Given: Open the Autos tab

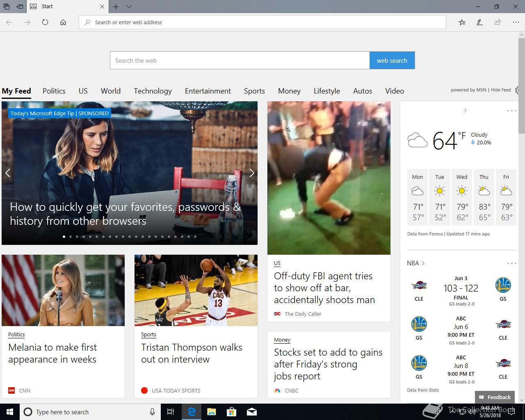Looking at the screenshot, I should tap(363, 91).
